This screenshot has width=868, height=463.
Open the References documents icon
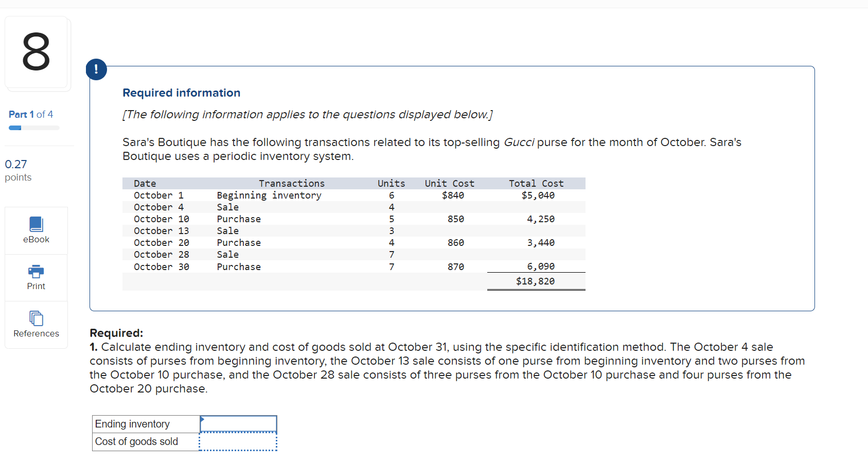pos(36,318)
